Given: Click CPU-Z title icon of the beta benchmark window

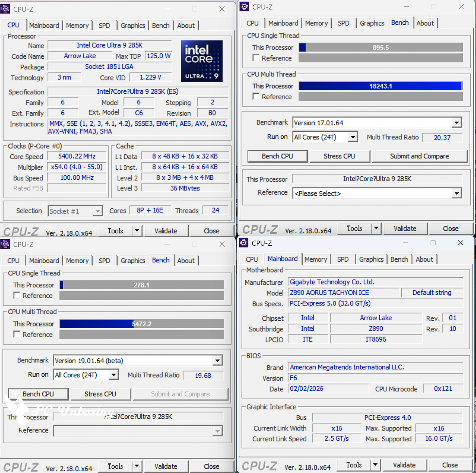Looking at the screenshot, I should click(x=5, y=244).
